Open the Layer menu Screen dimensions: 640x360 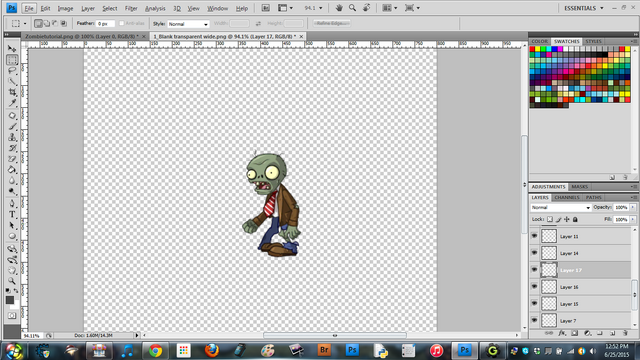point(88,8)
